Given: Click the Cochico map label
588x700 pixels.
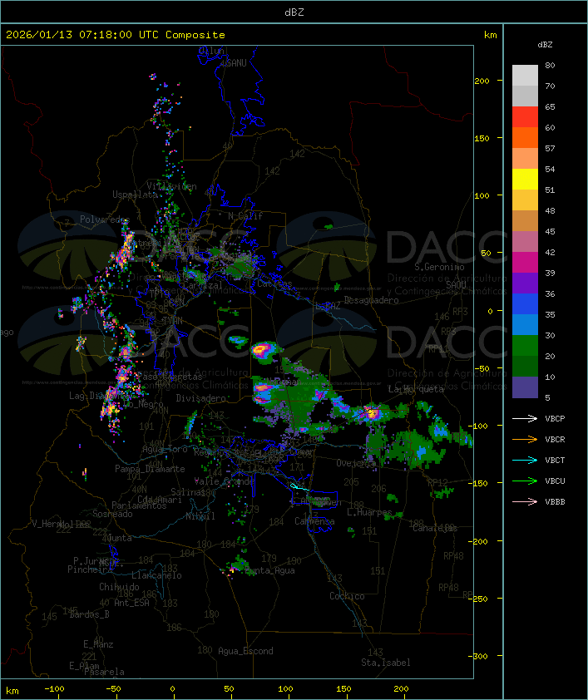Looking at the screenshot, I should (x=347, y=596).
